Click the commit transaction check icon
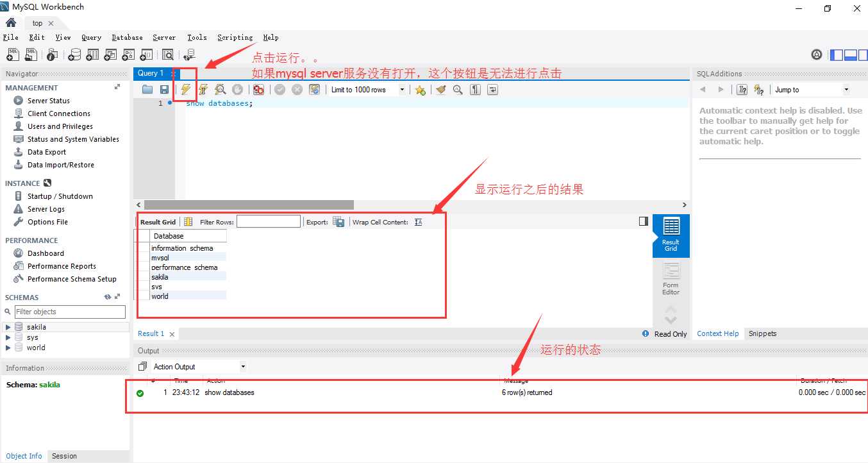Image resolution: width=868 pixels, height=463 pixels. pyautogui.click(x=280, y=90)
